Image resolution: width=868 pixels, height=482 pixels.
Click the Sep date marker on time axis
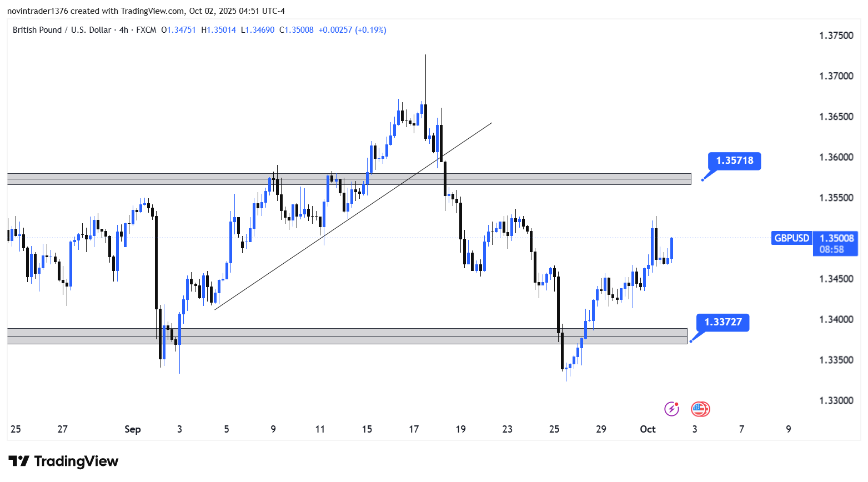[132, 429]
